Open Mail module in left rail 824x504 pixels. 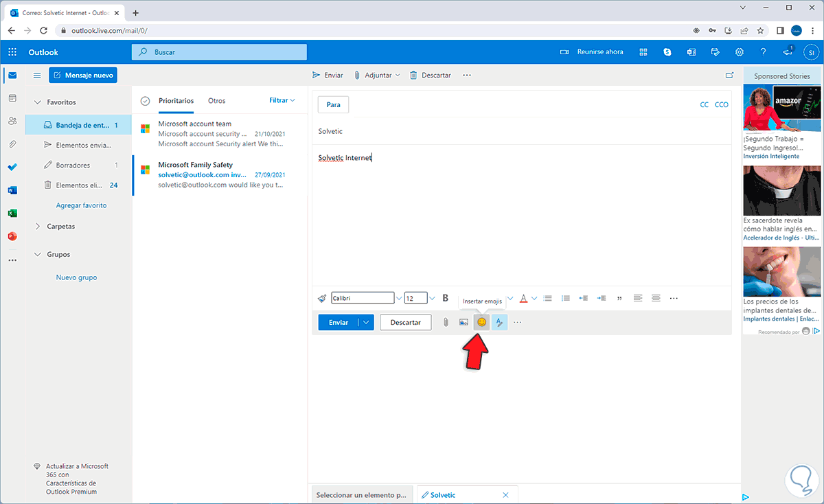click(x=12, y=76)
